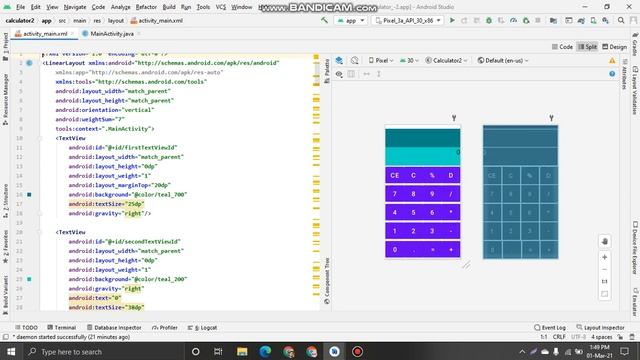Open the Pixel_3a_API_30_x86 device dropdown
The width and height of the screenshot is (640, 360).
[x=408, y=20]
